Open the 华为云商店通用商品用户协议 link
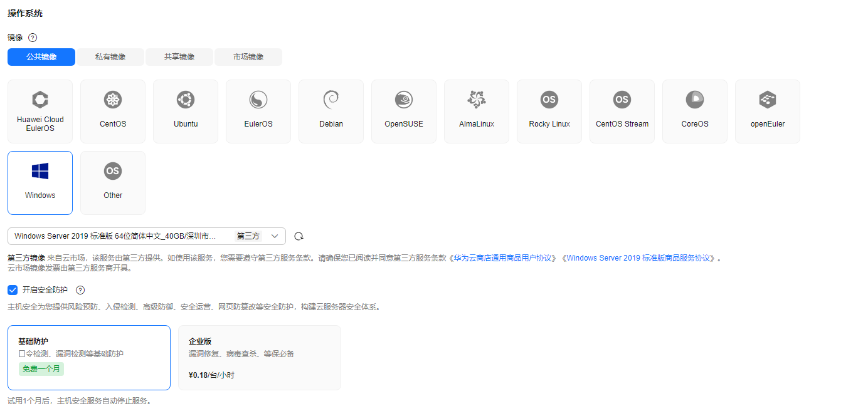 pos(504,258)
